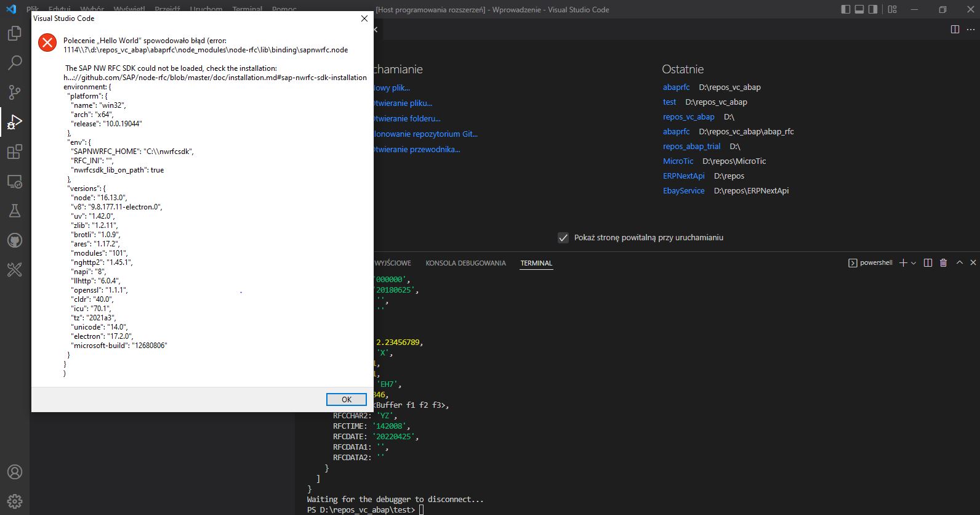Open the launch profile dropdown arrow

pos(914,263)
